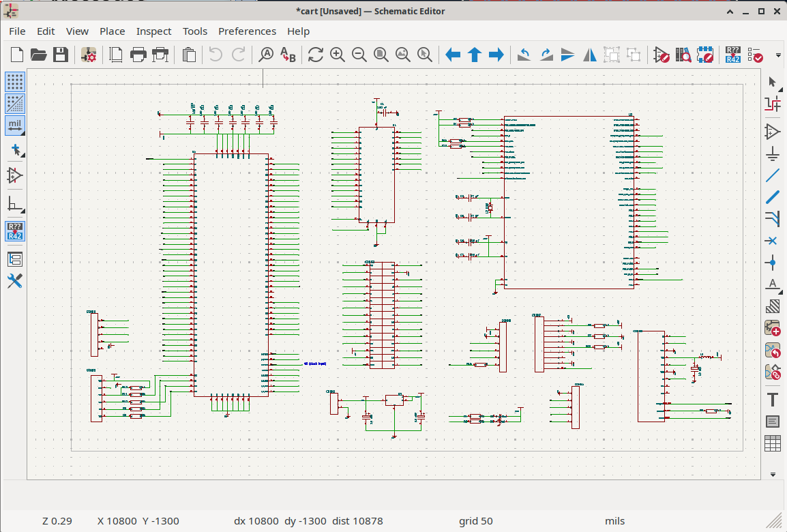Viewport: 787px width, 532px height.
Task: Zoom to fit the schematic page
Action: (x=381, y=55)
